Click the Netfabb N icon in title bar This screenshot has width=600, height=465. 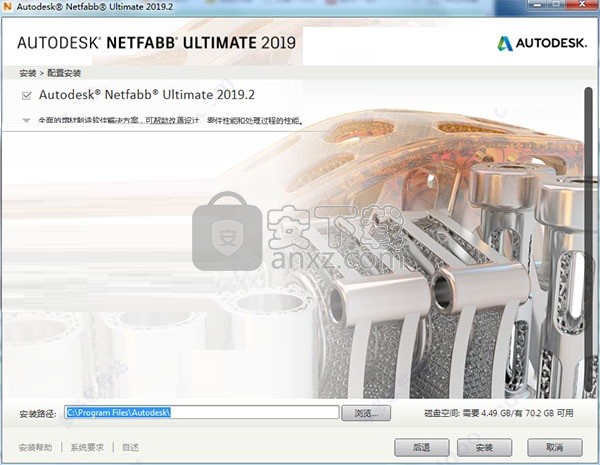pyautogui.click(x=7, y=7)
